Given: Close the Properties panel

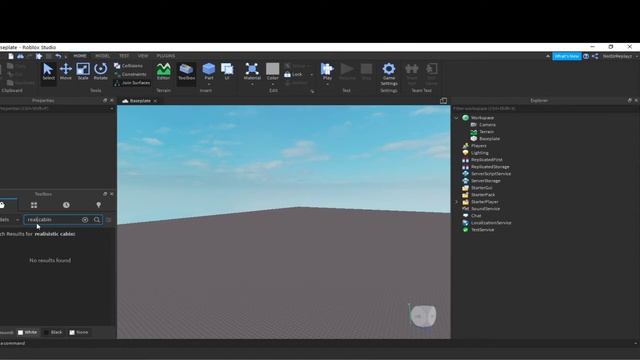Looking at the screenshot, I should click(x=111, y=100).
